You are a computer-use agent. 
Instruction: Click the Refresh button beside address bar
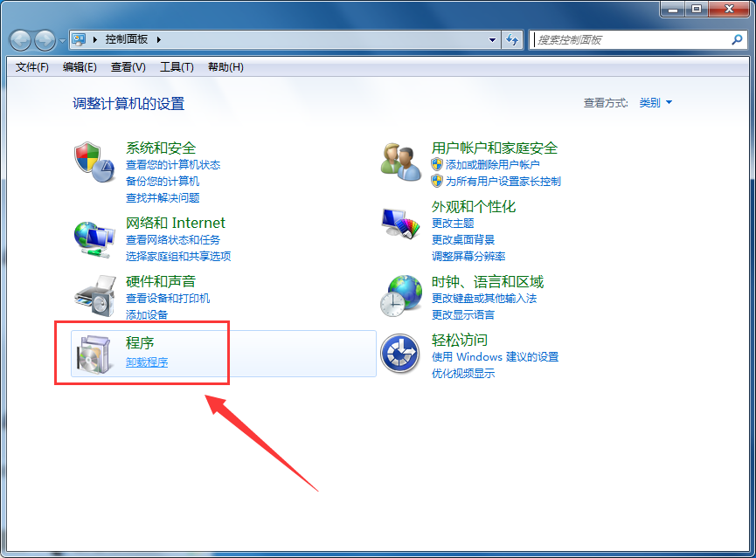pyautogui.click(x=512, y=39)
